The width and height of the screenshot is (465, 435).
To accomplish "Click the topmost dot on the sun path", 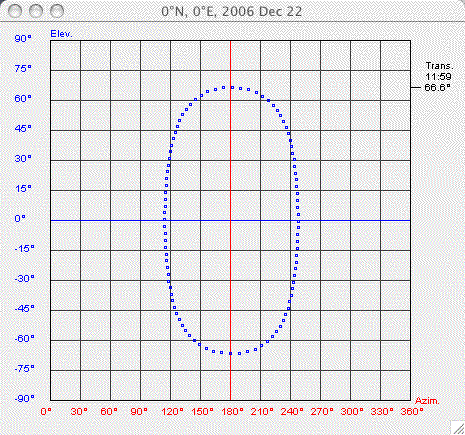I will click(x=232, y=87).
